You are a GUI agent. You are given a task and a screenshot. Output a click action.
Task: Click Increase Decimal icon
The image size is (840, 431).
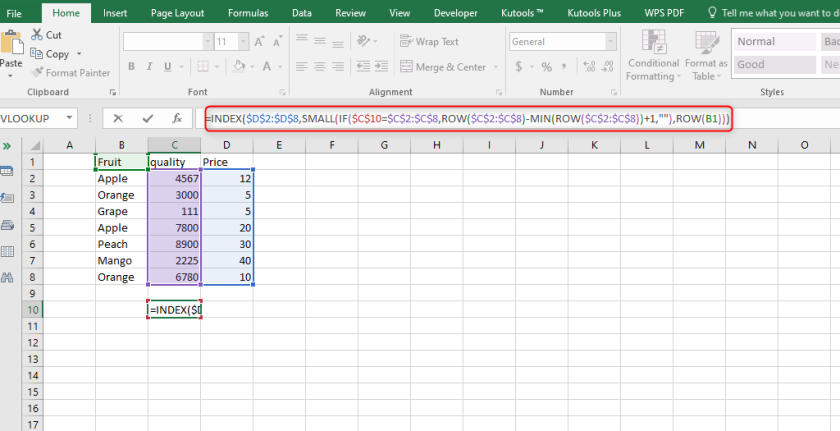coord(589,66)
